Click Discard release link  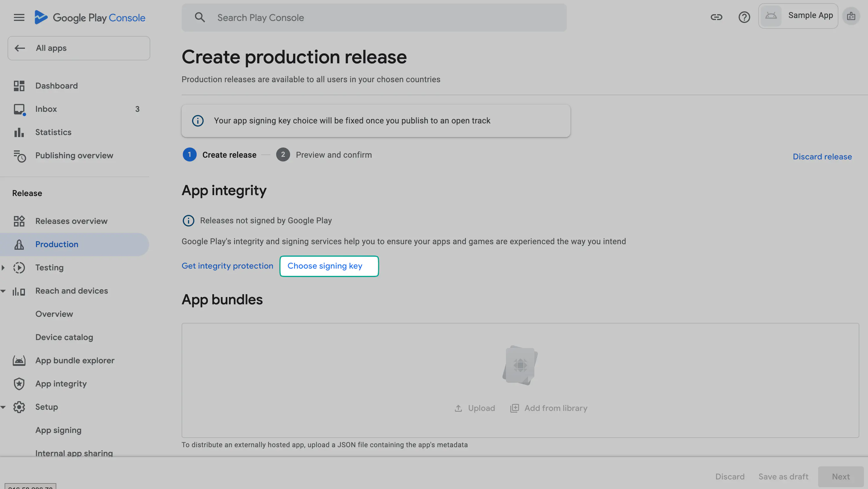click(x=822, y=157)
